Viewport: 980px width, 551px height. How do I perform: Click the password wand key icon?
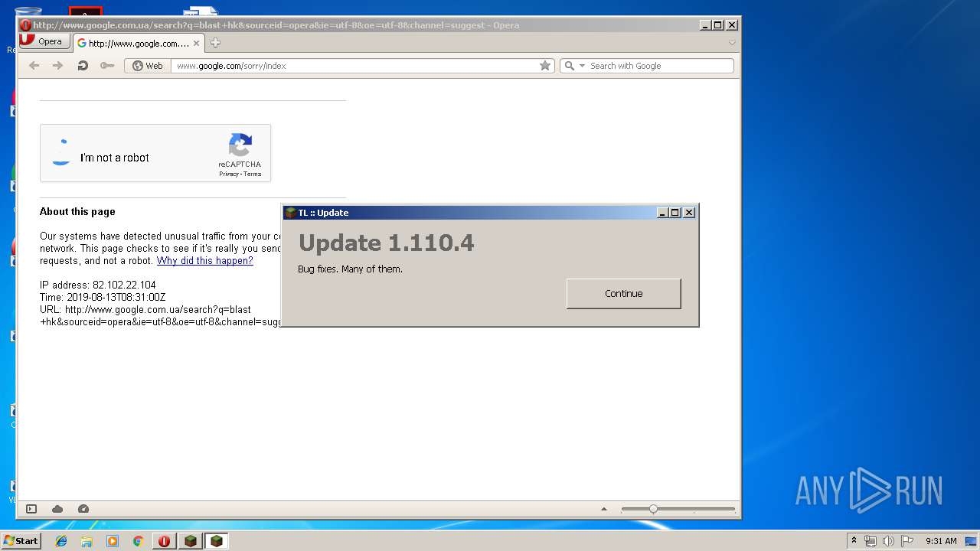(x=107, y=66)
